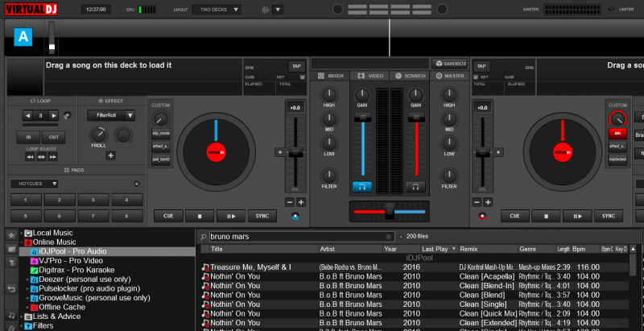Screen dimensions: 644x331
Task: Increase loop length with right arrow
Action: 54,115
